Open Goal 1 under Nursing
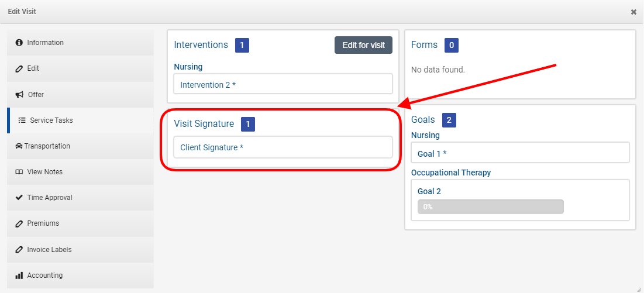The height and width of the screenshot is (293, 644). [x=520, y=153]
